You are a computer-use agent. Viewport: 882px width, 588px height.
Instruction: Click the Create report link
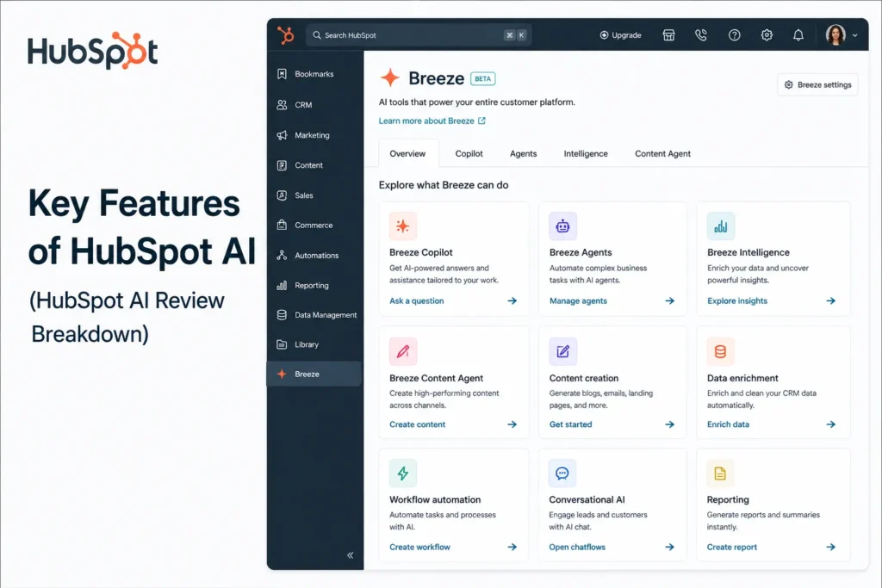(x=732, y=547)
